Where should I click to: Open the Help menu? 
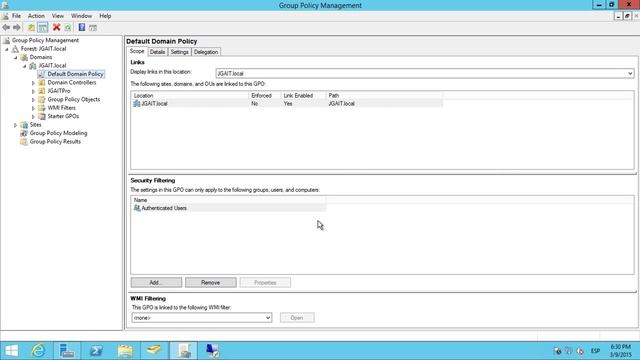[x=105, y=16]
